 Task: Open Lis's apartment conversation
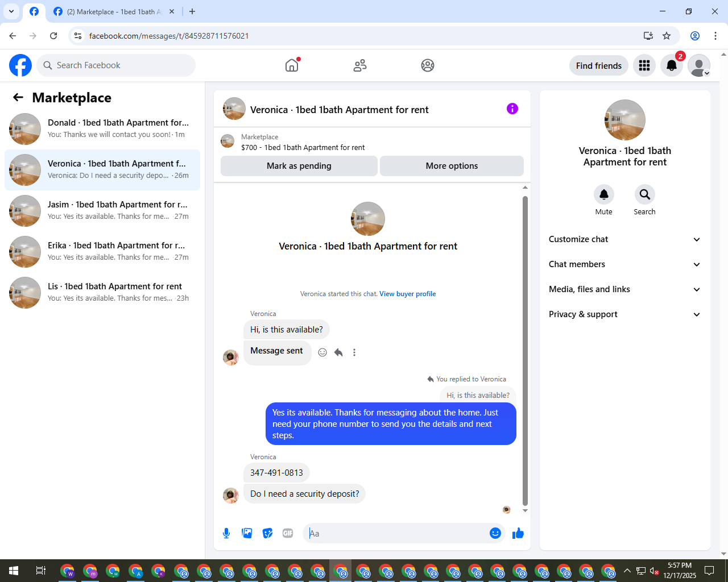[102, 293]
